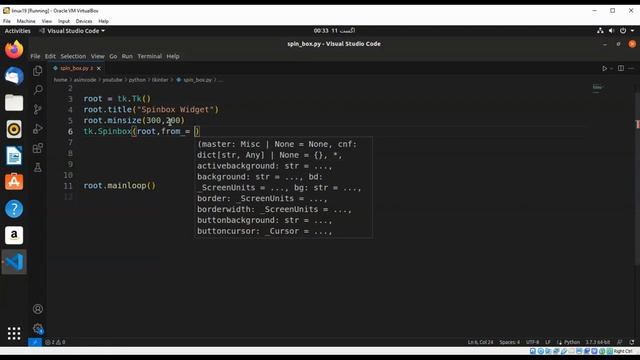Open VS Code Go menu
The width and height of the screenshot is (640, 360).
(113, 56)
